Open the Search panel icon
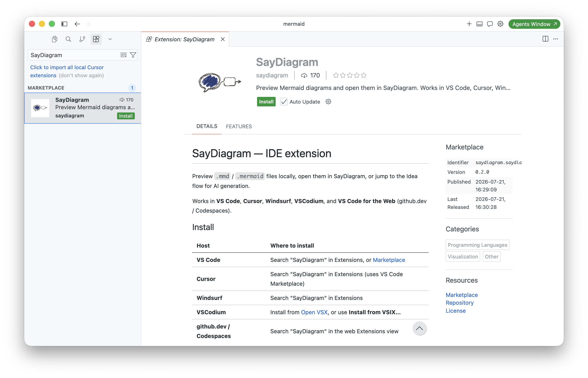588x378 pixels. pyautogui.click(x=68, y=39)
